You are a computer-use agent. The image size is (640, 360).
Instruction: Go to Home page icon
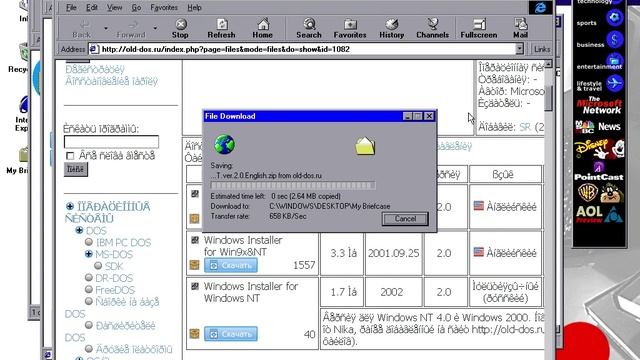coord(262,29)
